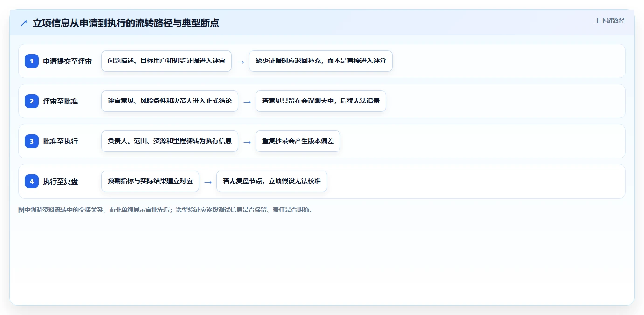Select the 评审意见、风险条件和决策人进入正式结论 box

coord(170,101)
